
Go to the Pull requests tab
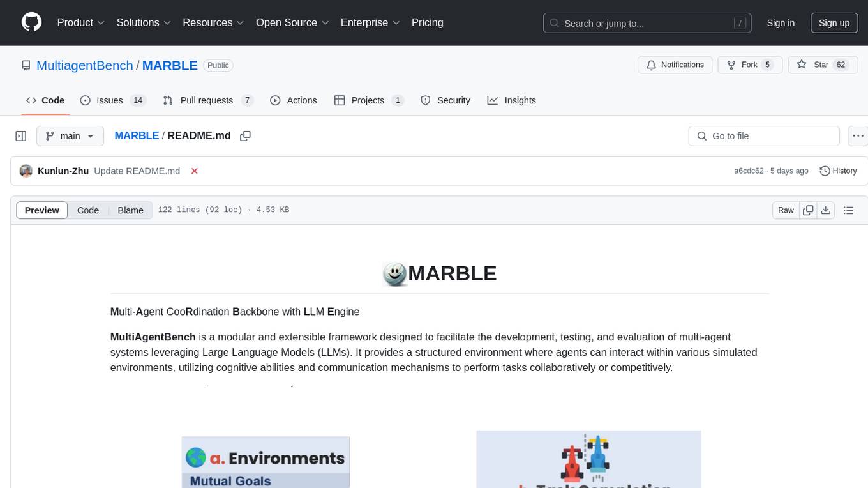click(x=207, y=100)
